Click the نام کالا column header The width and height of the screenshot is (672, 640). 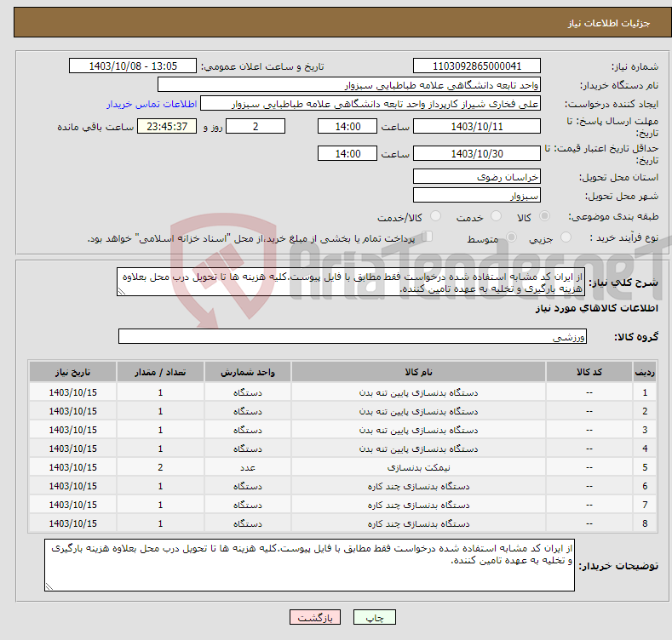(418, 372)
